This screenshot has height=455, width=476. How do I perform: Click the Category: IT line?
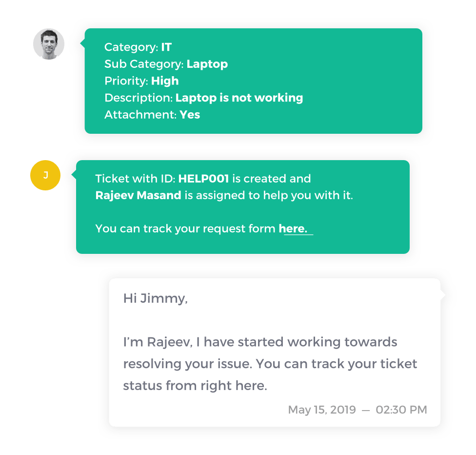click(138, 47)
